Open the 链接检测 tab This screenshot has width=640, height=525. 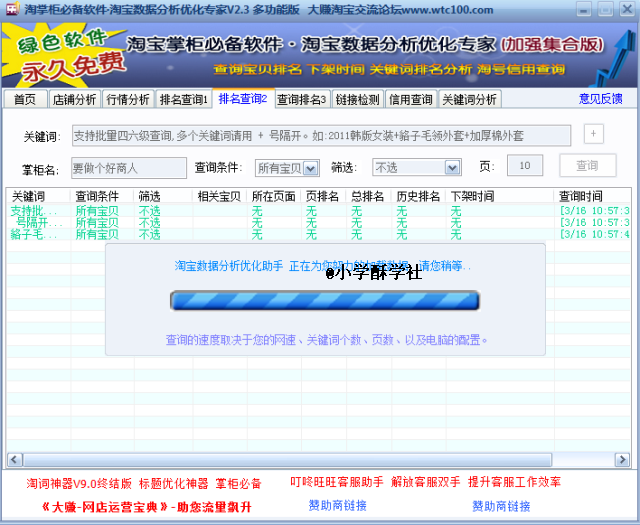coord(358,99)
